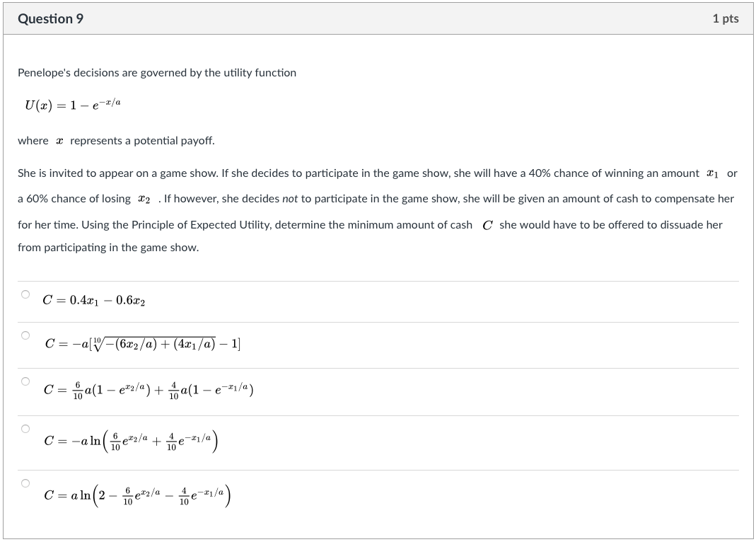Select the last option C = a ln(2 − ...)
The image size is (756, 542).
coord(25,481)
